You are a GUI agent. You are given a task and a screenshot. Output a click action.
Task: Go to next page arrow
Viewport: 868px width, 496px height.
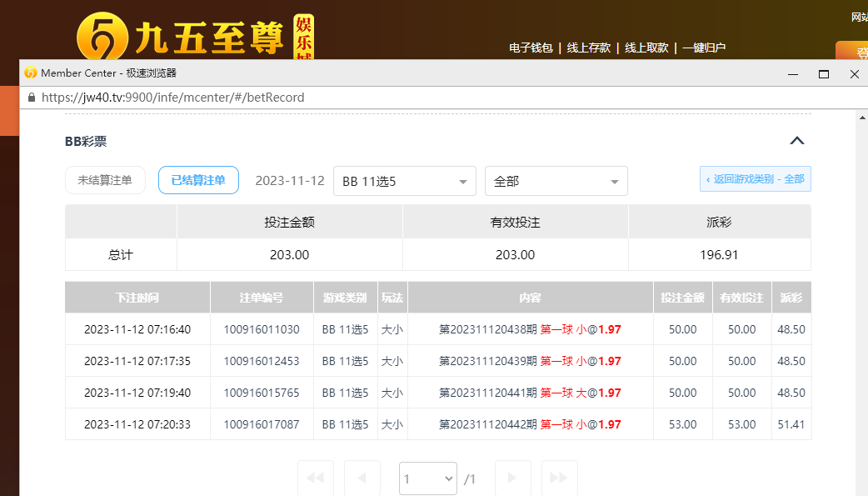(x=512, y=478)
